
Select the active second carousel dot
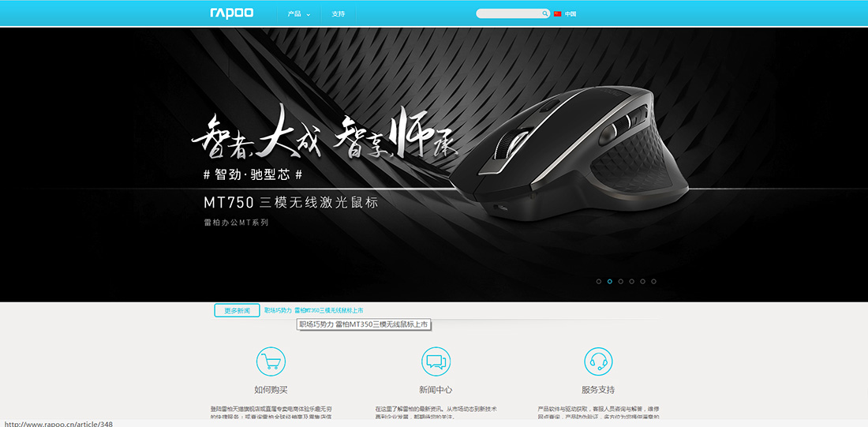click(609, 281)
